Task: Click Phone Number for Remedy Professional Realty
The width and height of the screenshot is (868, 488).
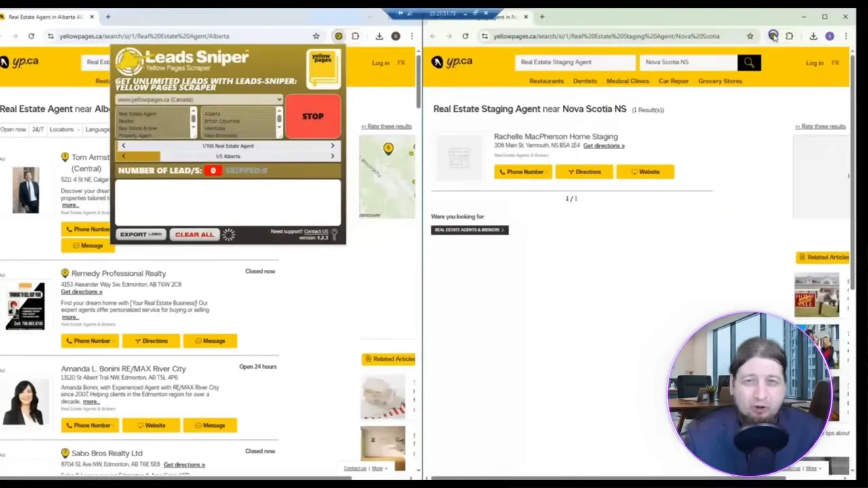Action: (x=90, y=341)
